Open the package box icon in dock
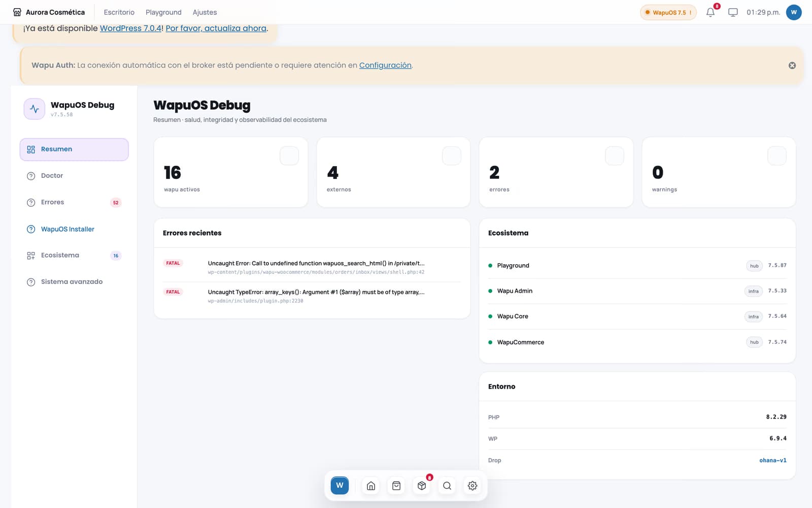The height and width of the screenshot is (508, 812). pos(422,486)
